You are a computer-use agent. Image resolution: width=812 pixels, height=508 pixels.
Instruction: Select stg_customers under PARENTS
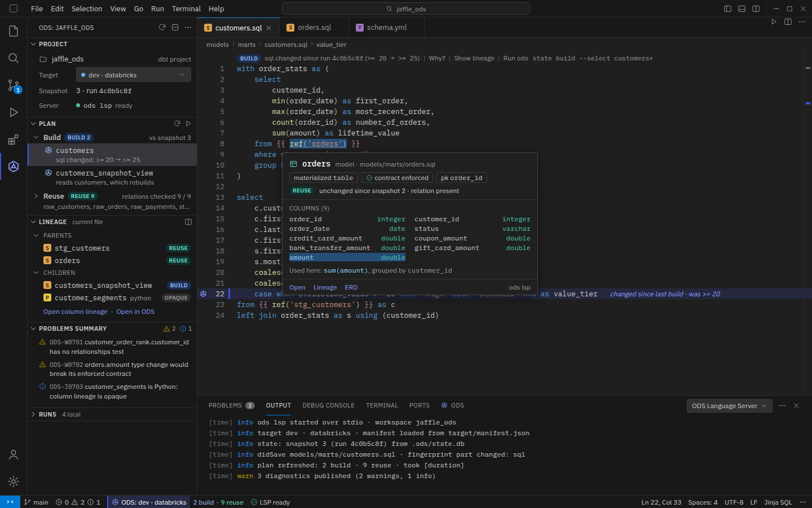click(112, 248)
